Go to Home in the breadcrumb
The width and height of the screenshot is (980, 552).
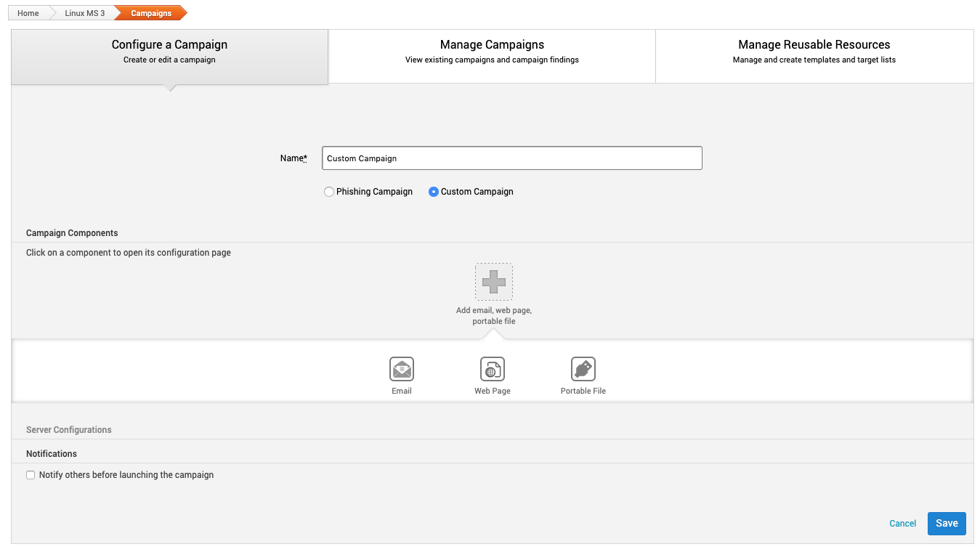(28, 13)
